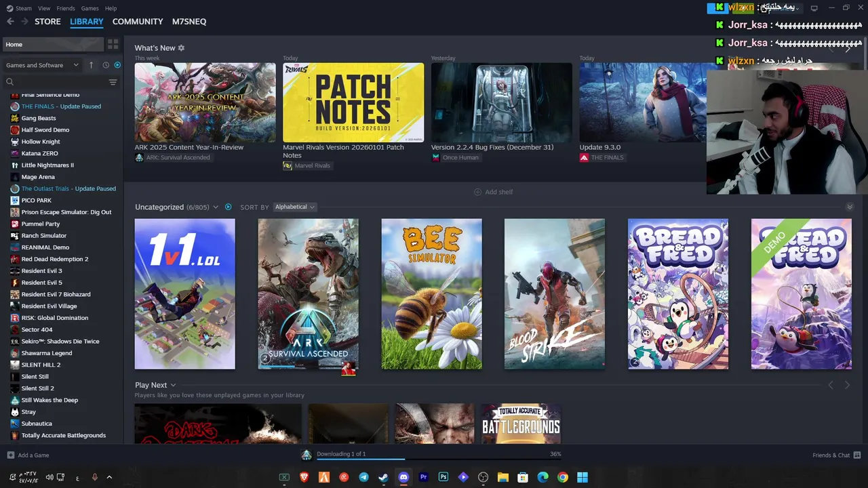This screenshot has width=868, height=488.
Task: Select ARK Survival Ascended game cover
Action: pos(308,293)
